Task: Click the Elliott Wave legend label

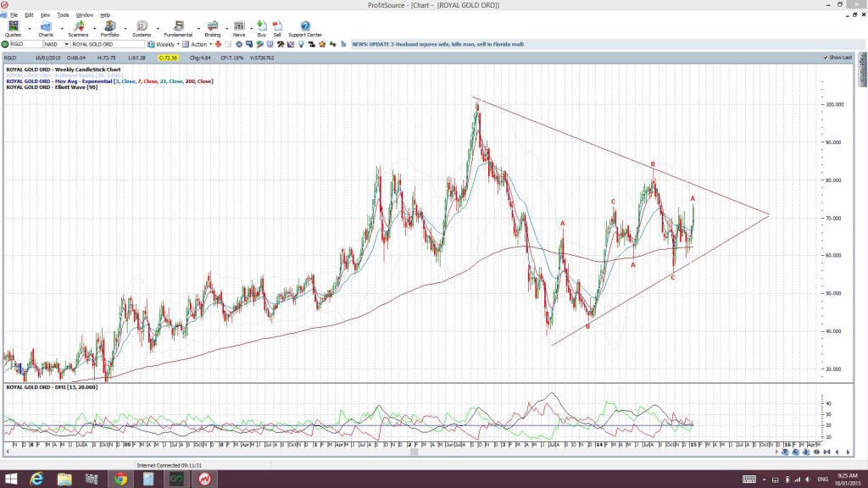Action: [x=52, y=87]
